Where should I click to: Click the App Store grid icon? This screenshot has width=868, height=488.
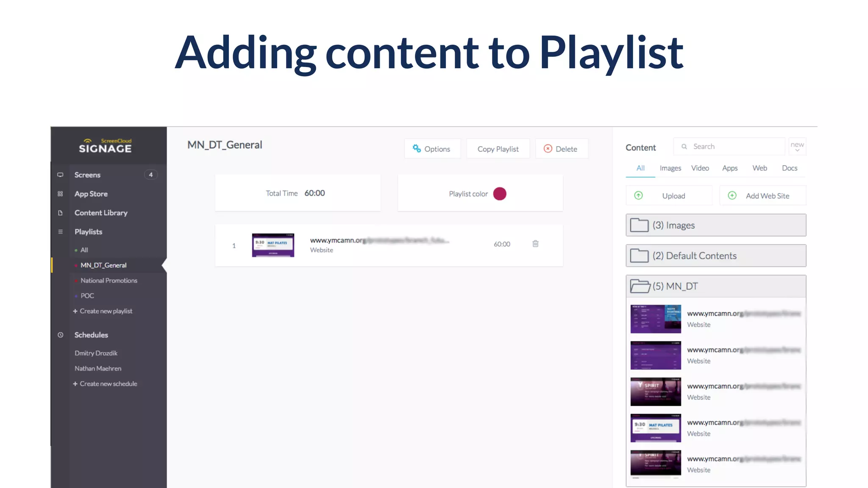pyautogui.click(x=60, y=194)
